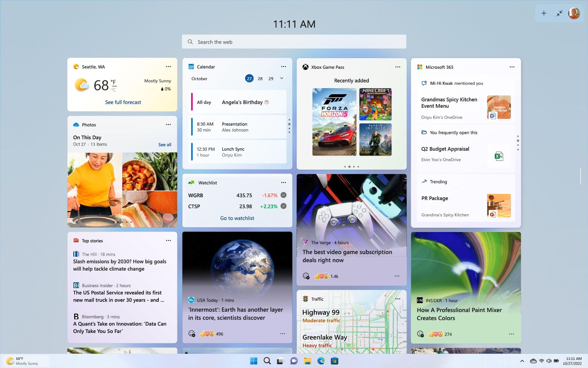This screenshot has height=368, width=588.
Task: Open the Xbox Game Pass widget menu
Action: point(398,67)
